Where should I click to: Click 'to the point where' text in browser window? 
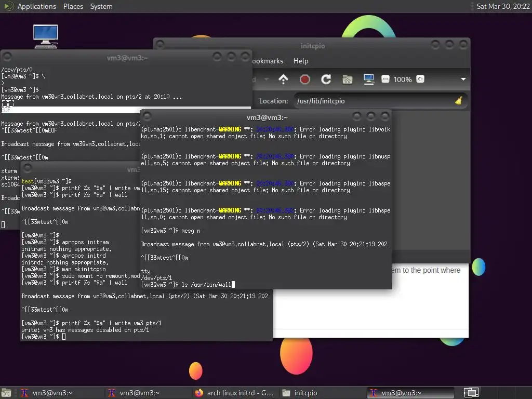pyautogui.click(x=431, y=270)
